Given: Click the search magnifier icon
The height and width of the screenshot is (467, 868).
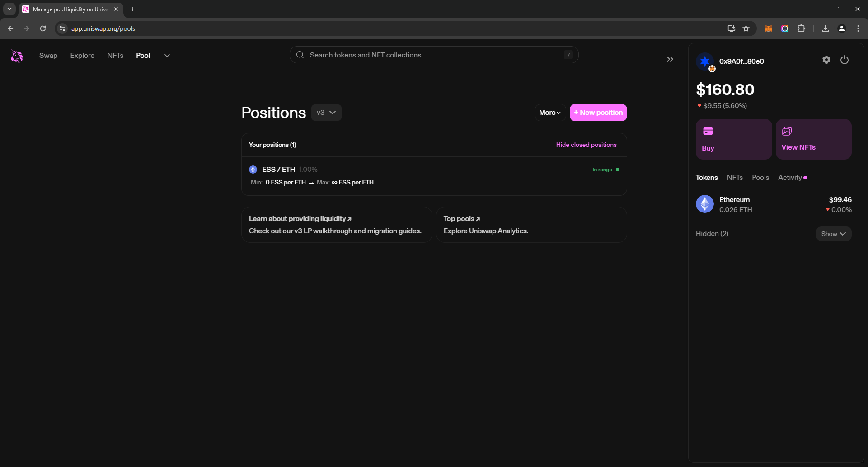Looking at the screenshot, I should pyautogui.click(x=300, y=55).
